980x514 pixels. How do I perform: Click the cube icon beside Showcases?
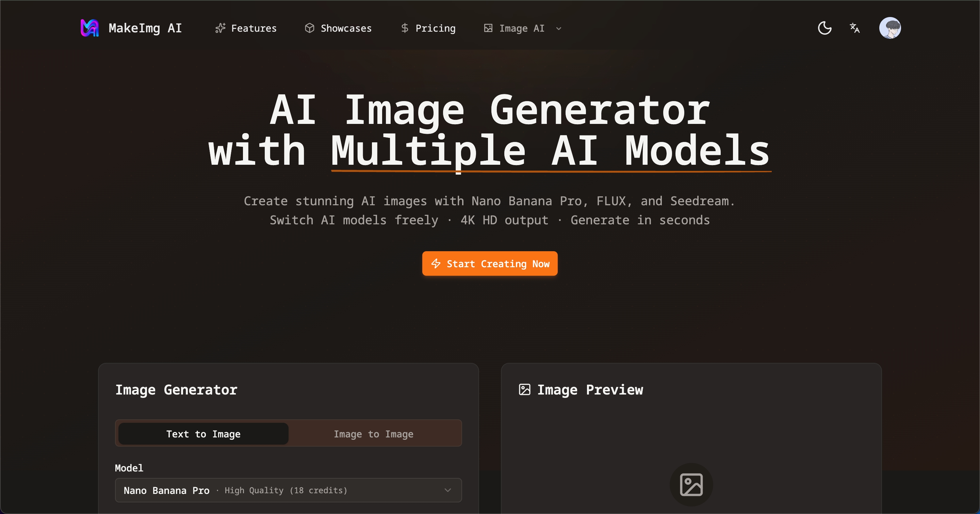[310, 28]
